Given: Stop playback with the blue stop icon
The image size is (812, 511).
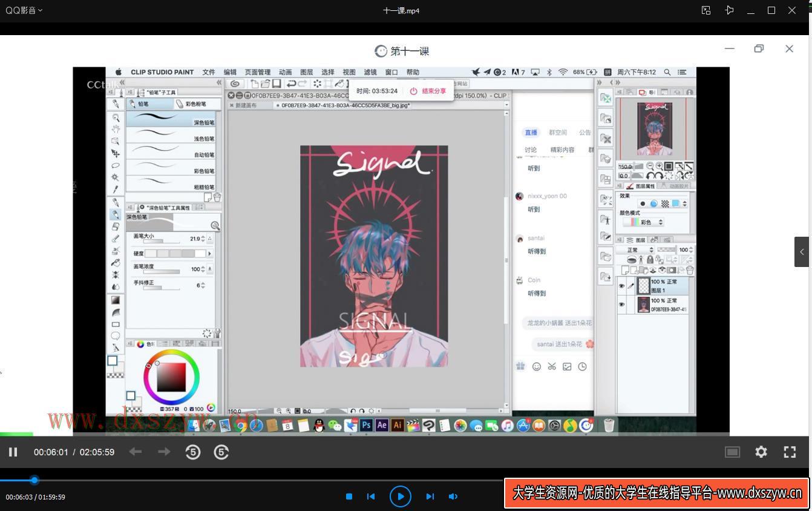Looking at the screenshot, I should [x=349, y=496].
